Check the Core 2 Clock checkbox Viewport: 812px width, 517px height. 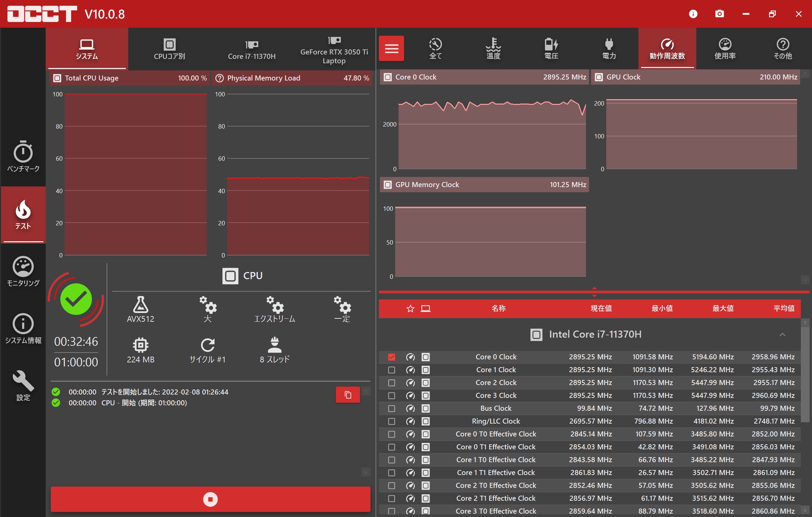(391, 383)
